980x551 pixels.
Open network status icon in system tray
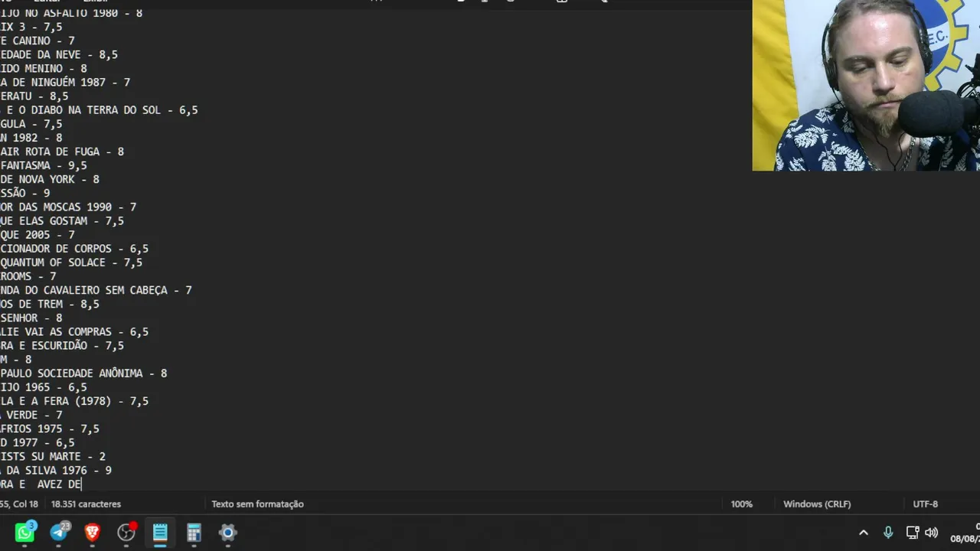coord(912,533)
